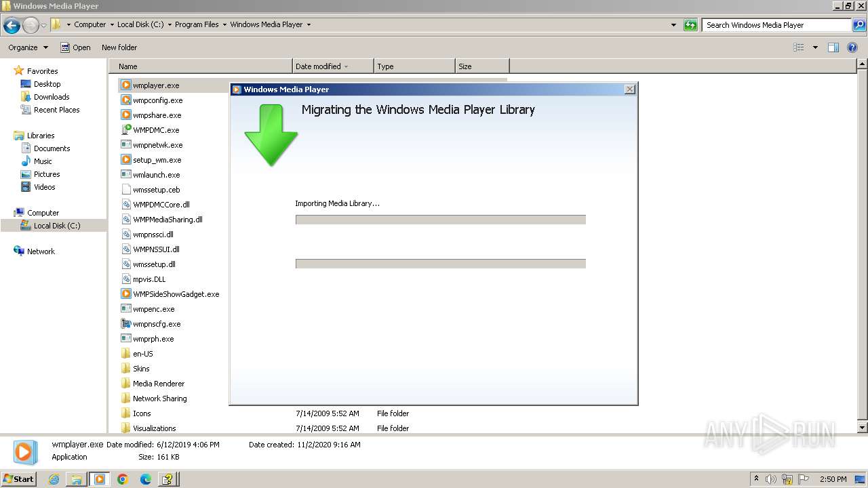The height and width of the screenshot is (488, 868).
Task: Sort by the Size column header
Action: click(482, 66)
